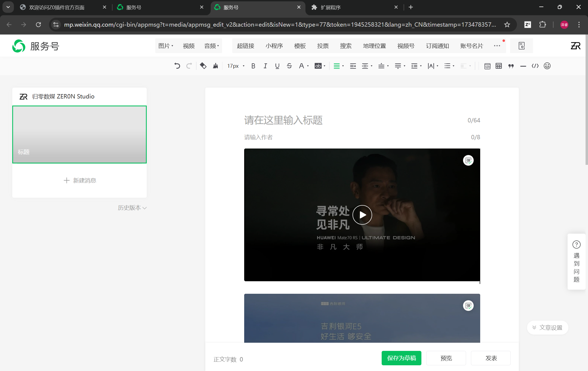Insert a table
The image size is (588, 371).
pyautogui.click(x=499, y=66)
